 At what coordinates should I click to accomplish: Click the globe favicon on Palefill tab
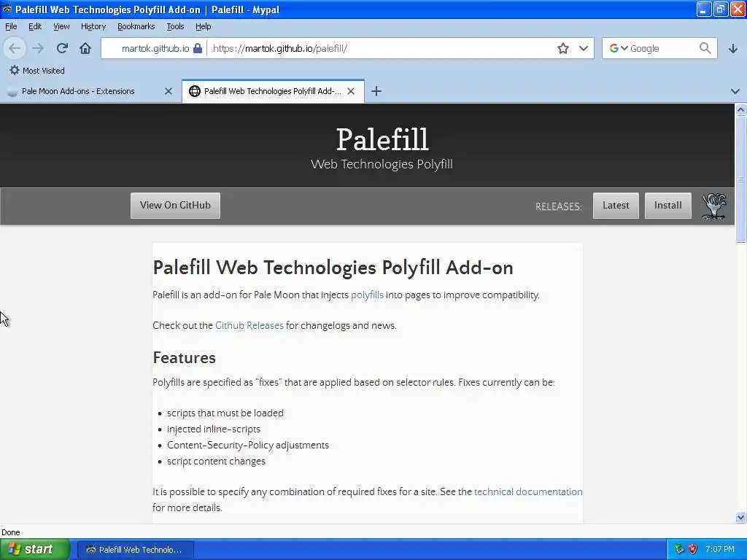(x=194, y=91)
